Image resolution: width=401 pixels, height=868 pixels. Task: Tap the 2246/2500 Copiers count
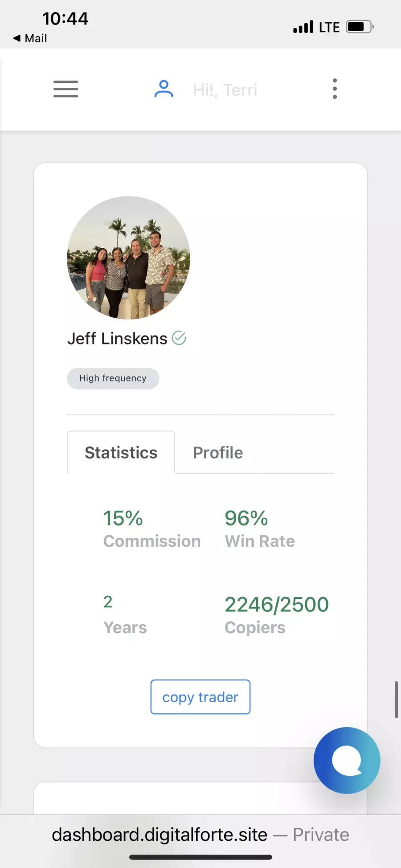(x=277, y=615)
